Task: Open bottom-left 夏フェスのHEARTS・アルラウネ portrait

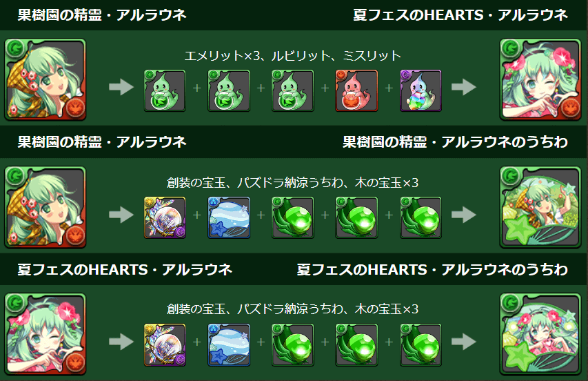Action: [x=45, y=335]
